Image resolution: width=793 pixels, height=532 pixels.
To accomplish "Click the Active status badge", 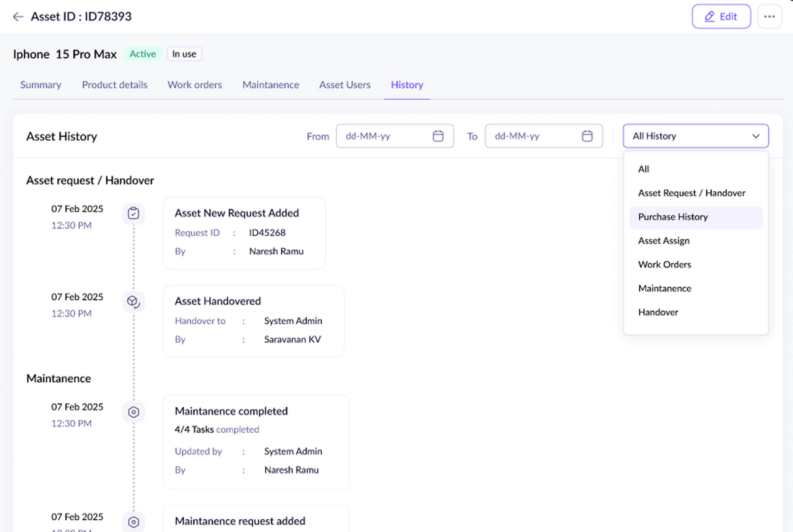I will 142,54.
